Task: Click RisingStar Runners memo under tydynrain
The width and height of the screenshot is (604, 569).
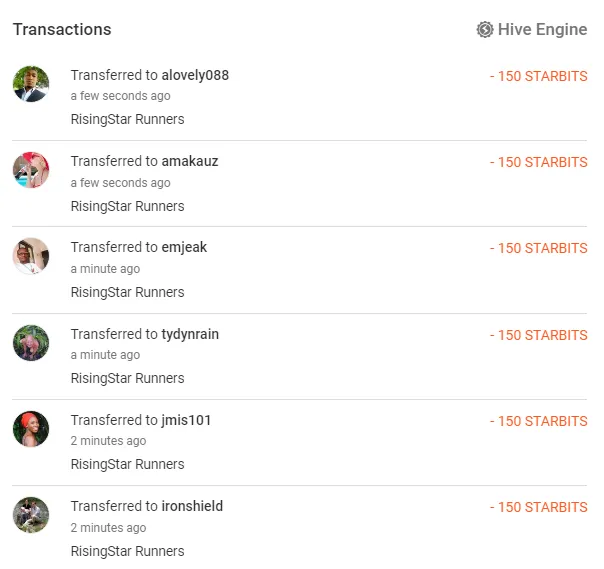Action: (x=127, y=378)
